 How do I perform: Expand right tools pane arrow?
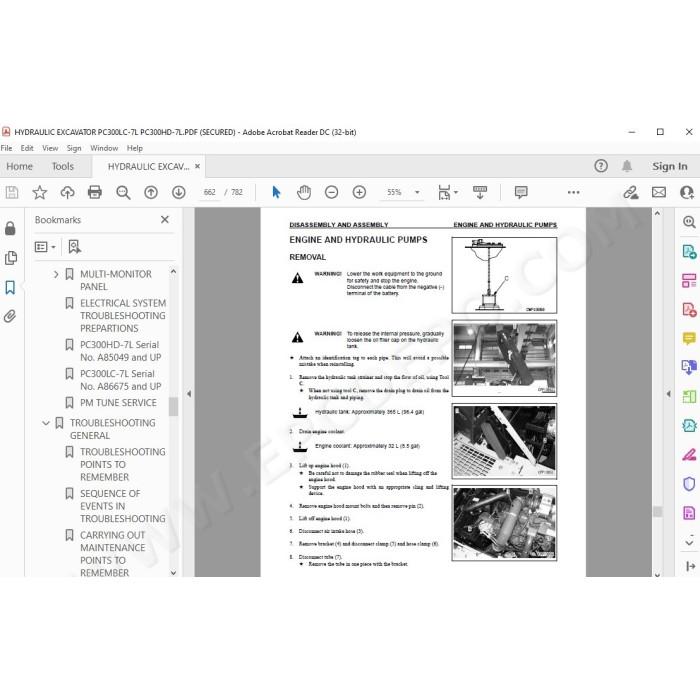point(668,394)
